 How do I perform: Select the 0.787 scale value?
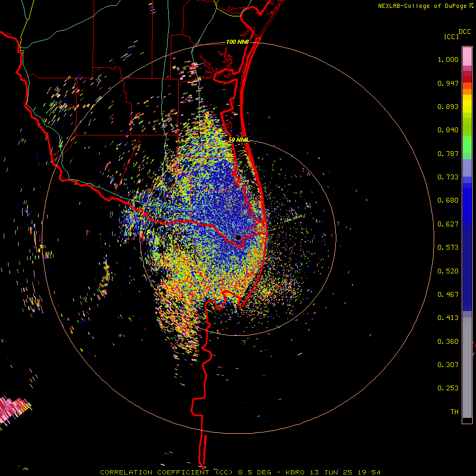[448, 153]
